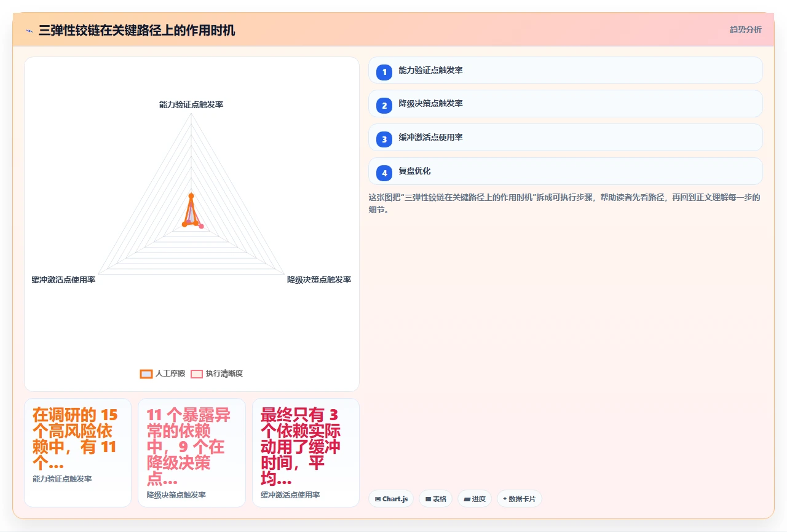Click the 表格 tag

point(435,499)
